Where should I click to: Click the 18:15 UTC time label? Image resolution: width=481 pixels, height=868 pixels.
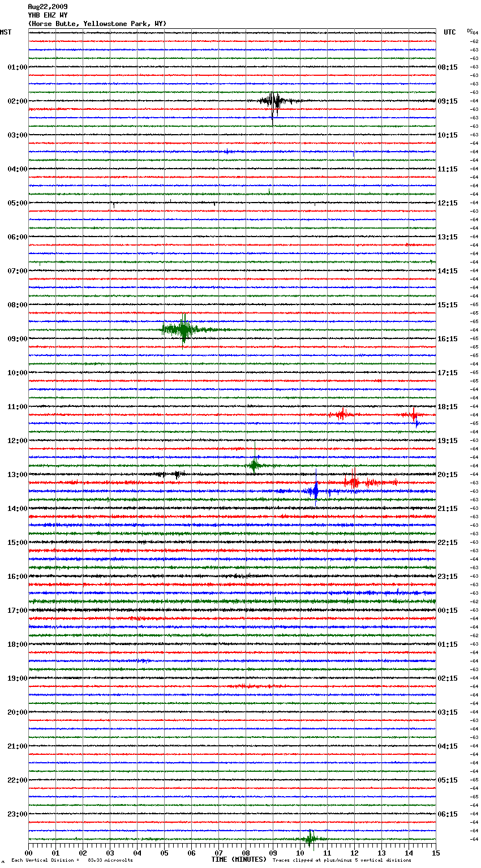tap(448, 407)
